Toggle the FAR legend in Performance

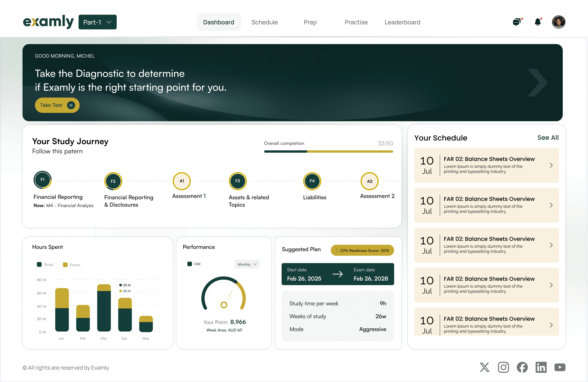pos(194,264)
